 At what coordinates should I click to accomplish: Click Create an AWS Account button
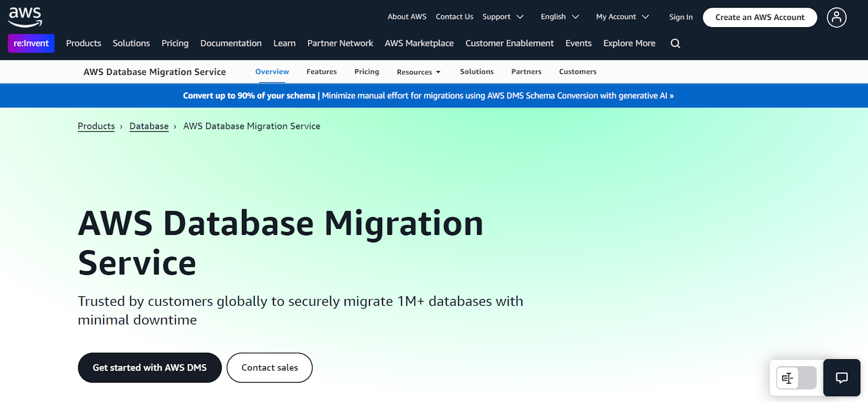coord(759,17)
